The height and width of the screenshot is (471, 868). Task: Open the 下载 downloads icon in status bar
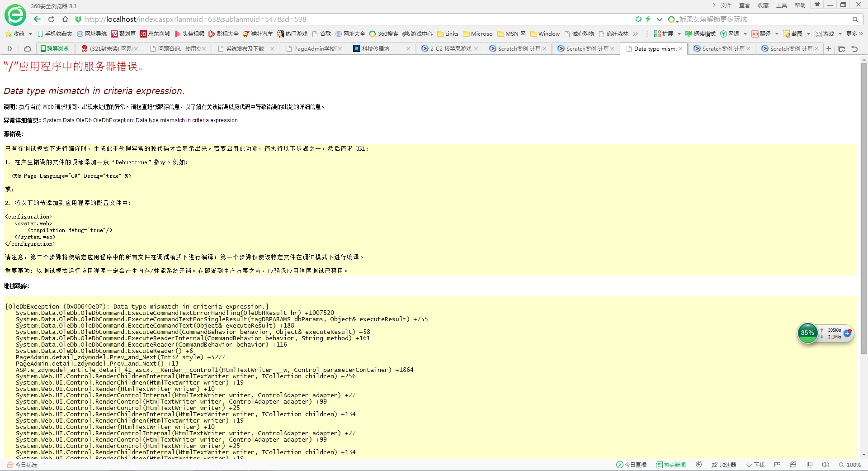[755, 465]
